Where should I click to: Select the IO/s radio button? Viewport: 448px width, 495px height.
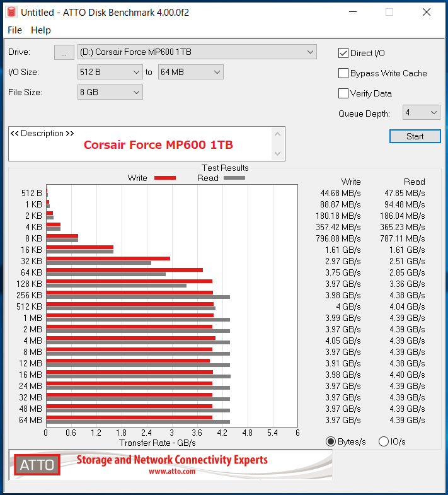[384, 441]
